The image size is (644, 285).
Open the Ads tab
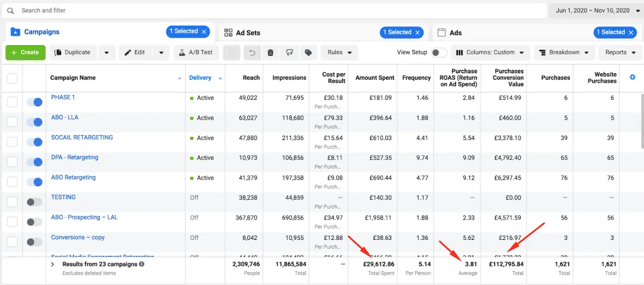click(x=456, y=33)
